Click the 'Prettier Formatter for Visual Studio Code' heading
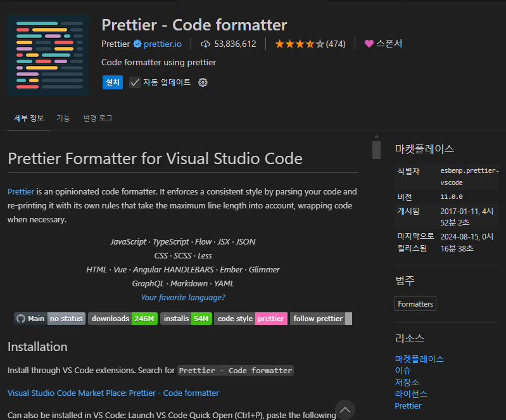 pyautogui.click(x=155, y=158)
